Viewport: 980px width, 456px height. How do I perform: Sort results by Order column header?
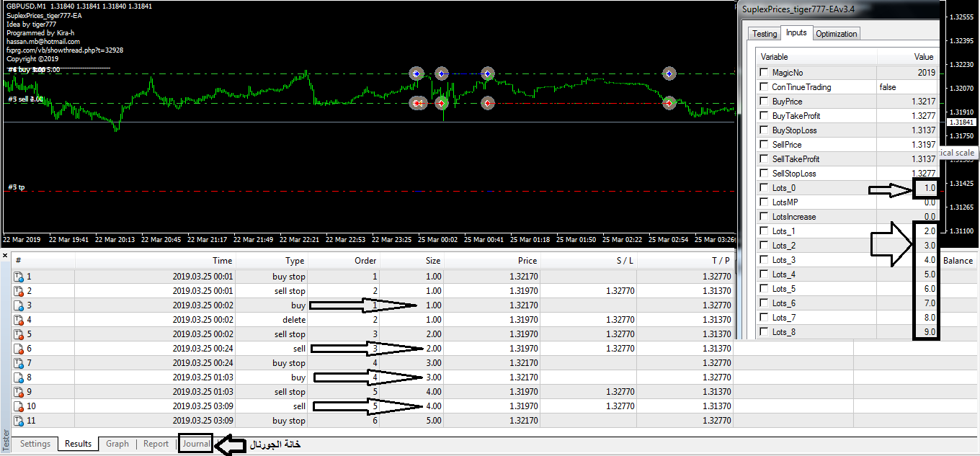click(x=344, y=261)
